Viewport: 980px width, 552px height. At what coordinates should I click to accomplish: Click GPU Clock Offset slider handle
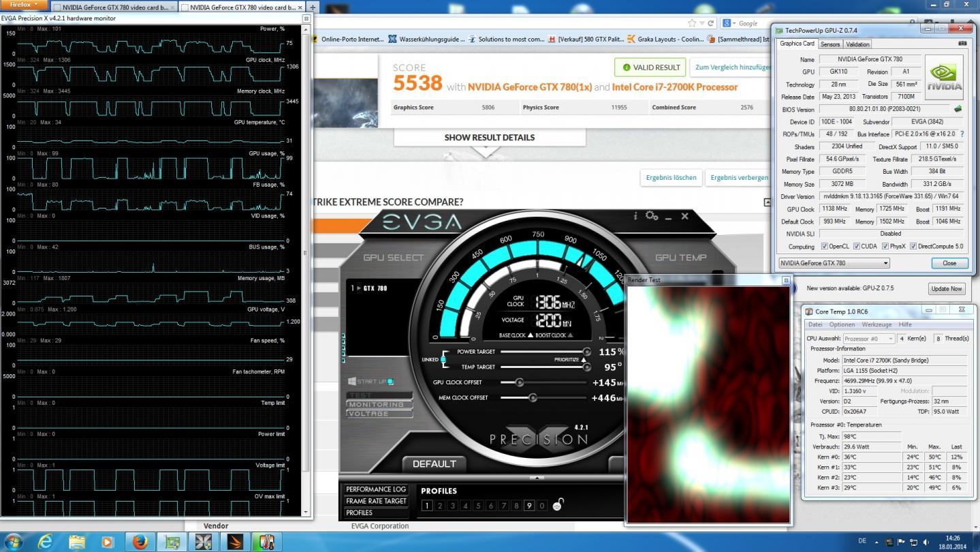(x=519, y=382)
